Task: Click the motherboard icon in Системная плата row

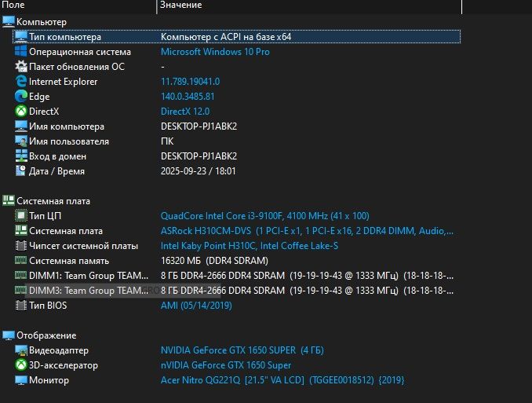Action: coord(20,231)
